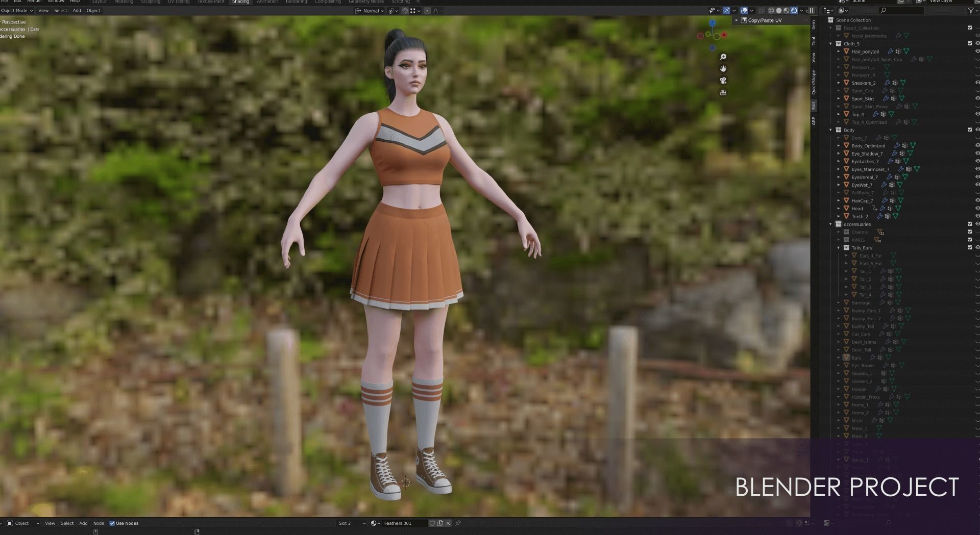The height and width of the screenshot is (535, 980).
Task: Toggle the camera view icon
Action: tap(723, 81)
